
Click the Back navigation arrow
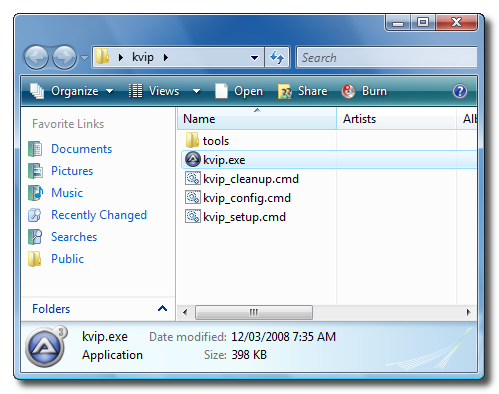point(36,58)
